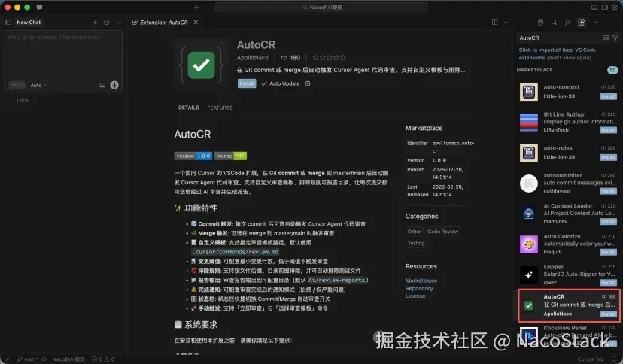Click the problems errors and warnings status item

[x=103, y=359]
